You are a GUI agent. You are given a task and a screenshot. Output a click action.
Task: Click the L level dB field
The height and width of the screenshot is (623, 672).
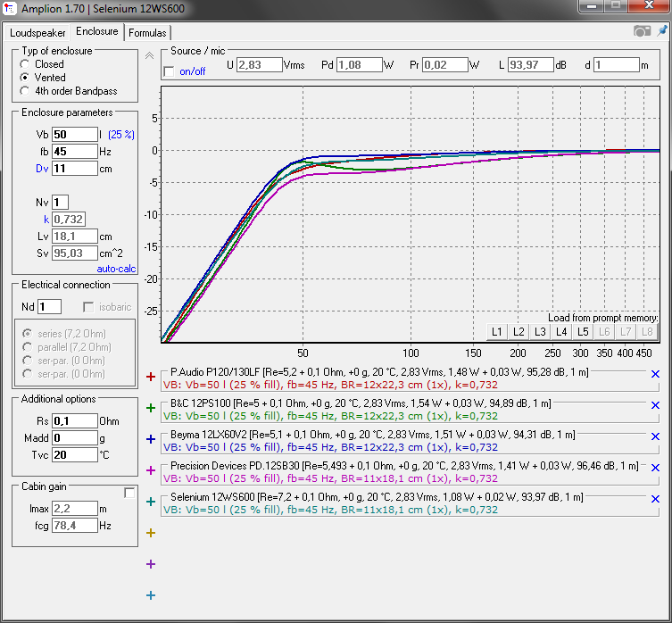click(531, 65)
